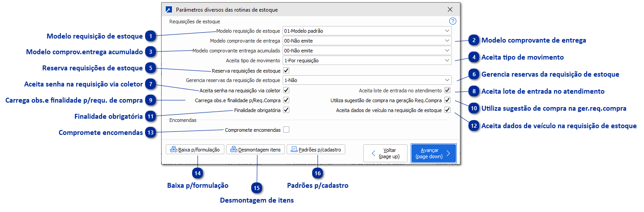Image resolution: width=644 pixels, height=212 pixels.
Task: Expand Modelo comprovante de entrega dropdown
Action: coord(367,41)
